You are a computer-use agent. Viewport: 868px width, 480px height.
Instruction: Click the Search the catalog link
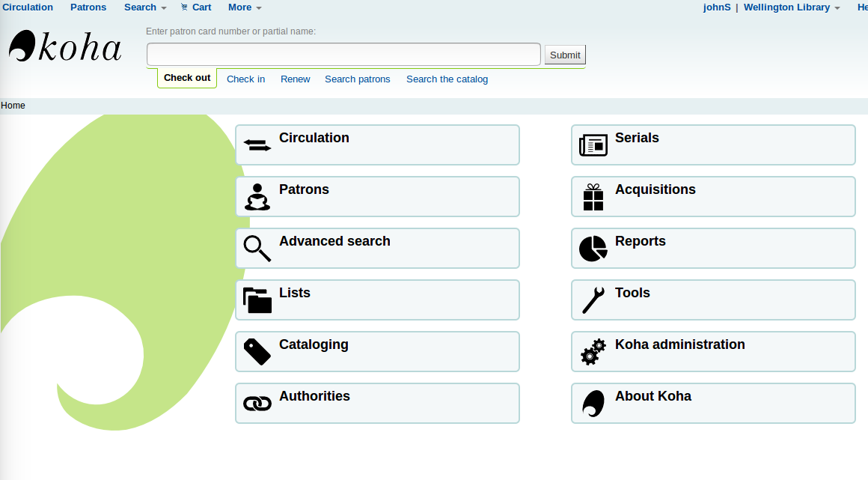447,79
